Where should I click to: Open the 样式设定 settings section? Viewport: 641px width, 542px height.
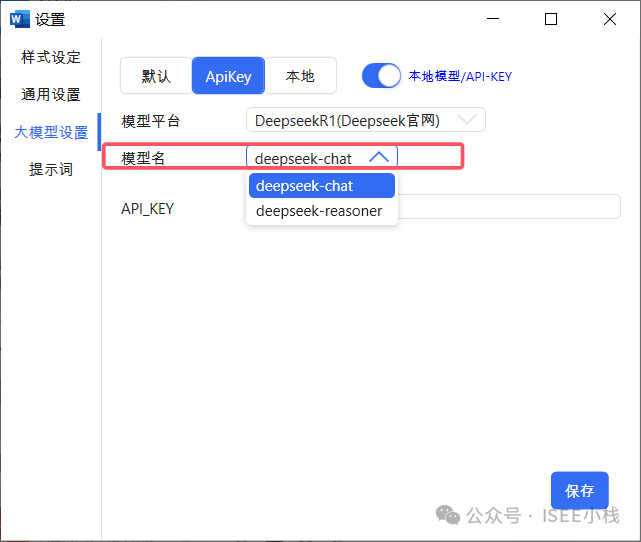pyautogui.click(x=51, y=57)
